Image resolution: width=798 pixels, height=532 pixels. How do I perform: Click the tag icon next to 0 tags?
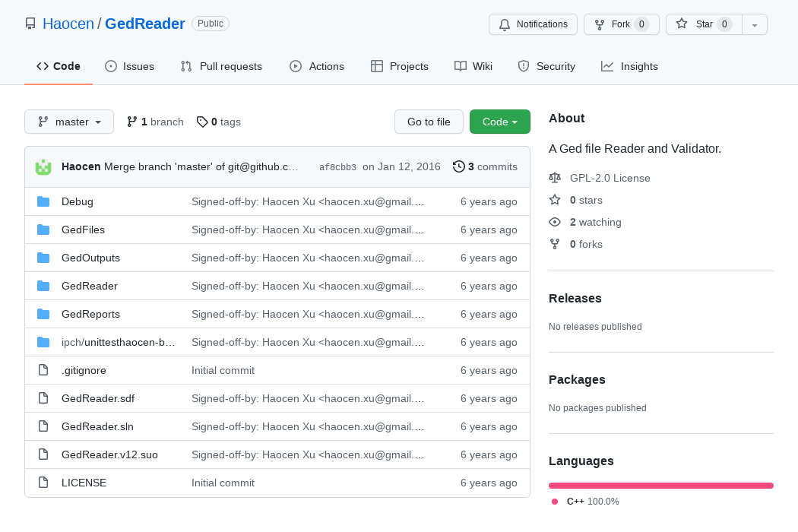201,122
